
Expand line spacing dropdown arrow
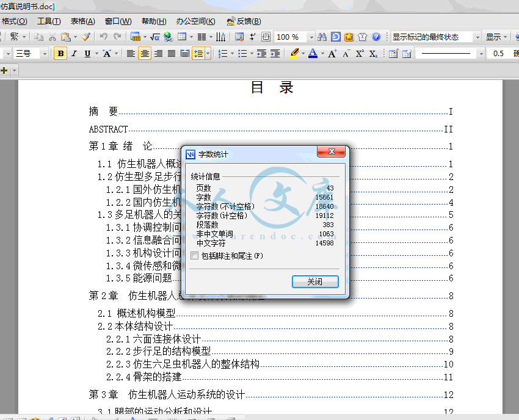(208, 53)
